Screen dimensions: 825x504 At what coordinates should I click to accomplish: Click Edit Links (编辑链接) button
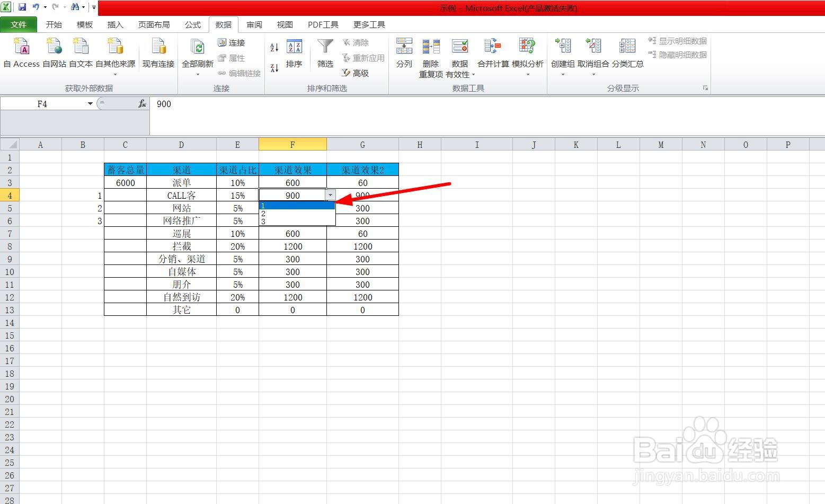[x=239, y=73]
